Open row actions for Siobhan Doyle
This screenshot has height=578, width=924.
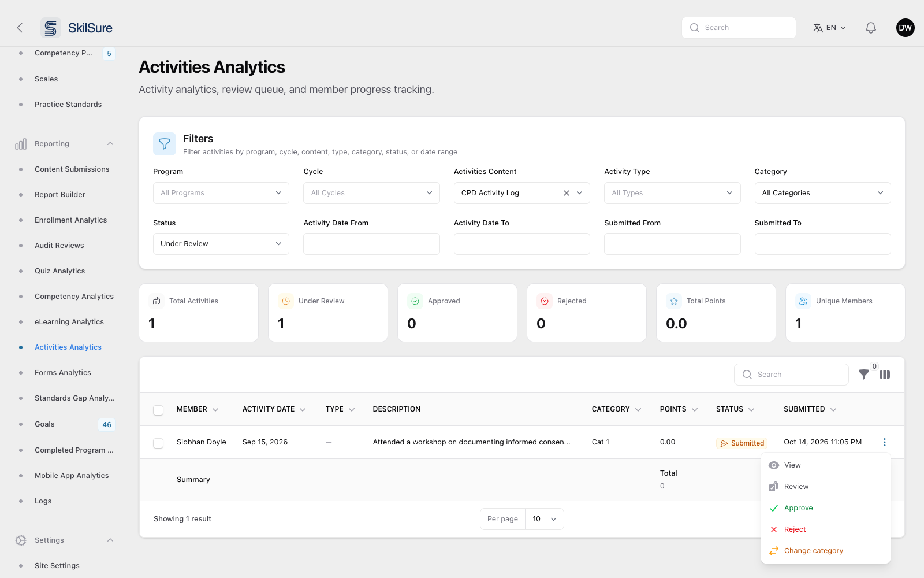[x=885, y=442]
